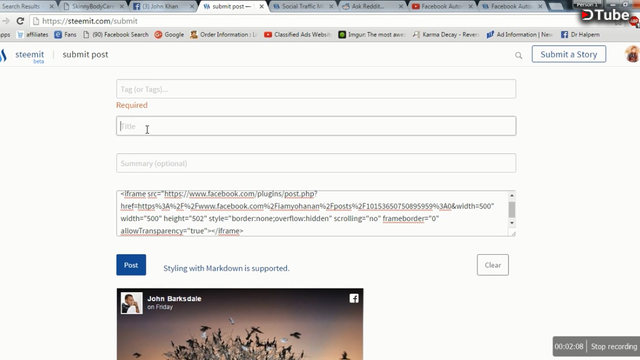Open the user avatar menu
This screenshot has width=640, height=360.
[632, 54]
